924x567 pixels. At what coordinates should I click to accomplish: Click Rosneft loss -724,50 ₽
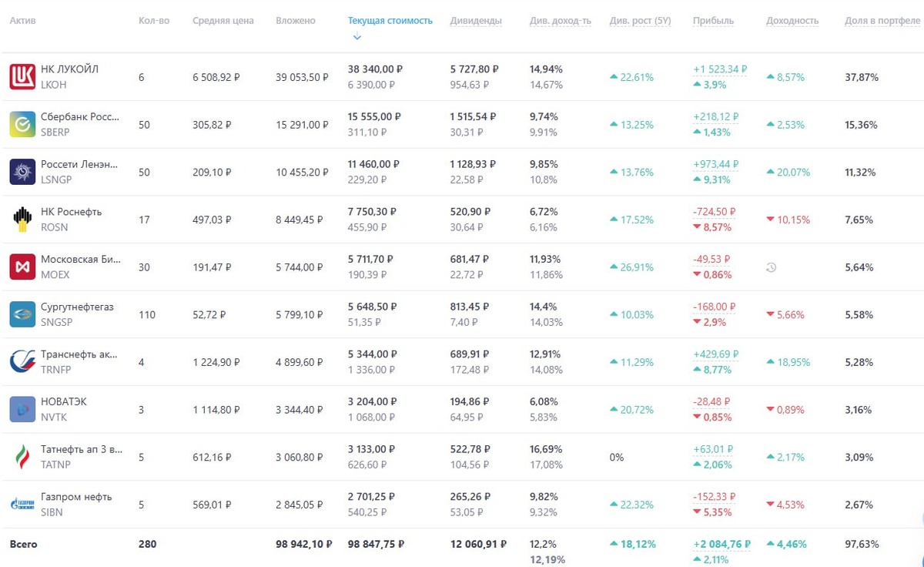pyautogui.click(x=714, y=212)
